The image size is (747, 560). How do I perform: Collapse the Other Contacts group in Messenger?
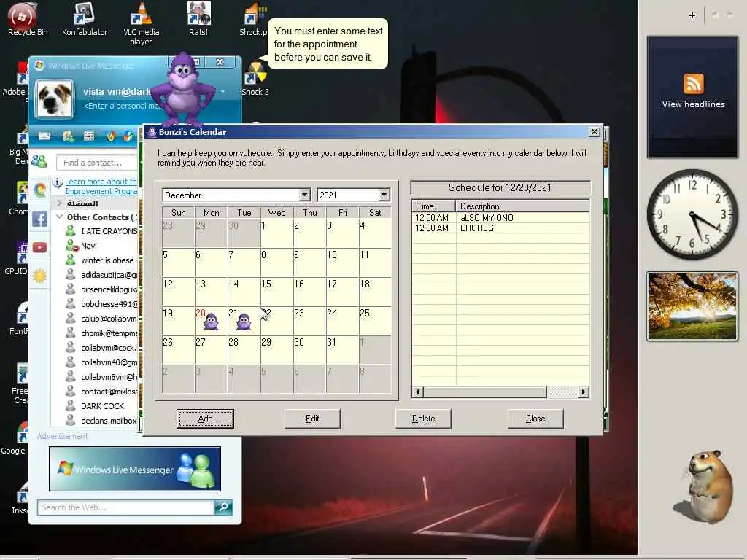click(60, 217)
